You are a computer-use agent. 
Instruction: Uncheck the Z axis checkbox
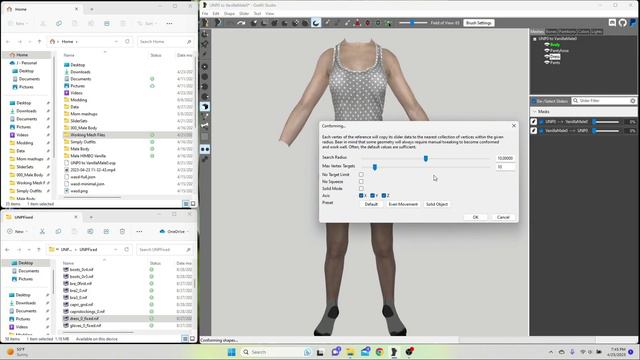click(384, 196)
